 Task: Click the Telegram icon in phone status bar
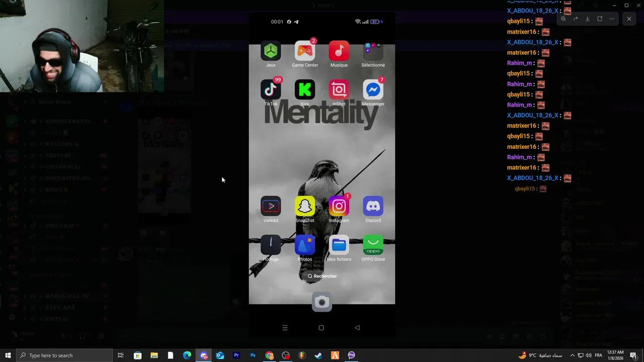coord(296,22)
